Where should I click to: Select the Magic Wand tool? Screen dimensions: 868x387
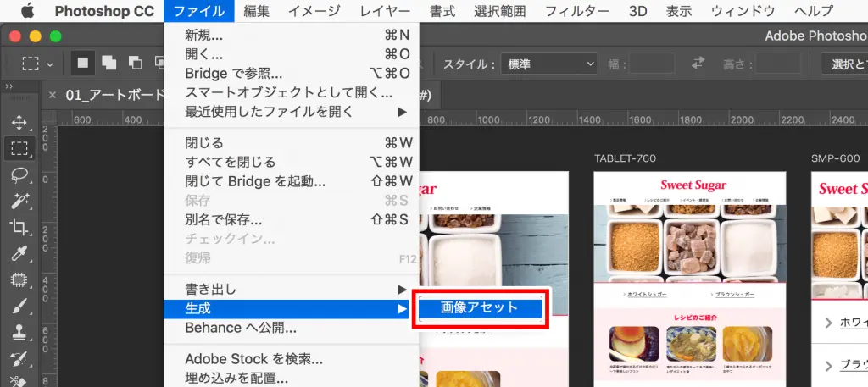19,201
